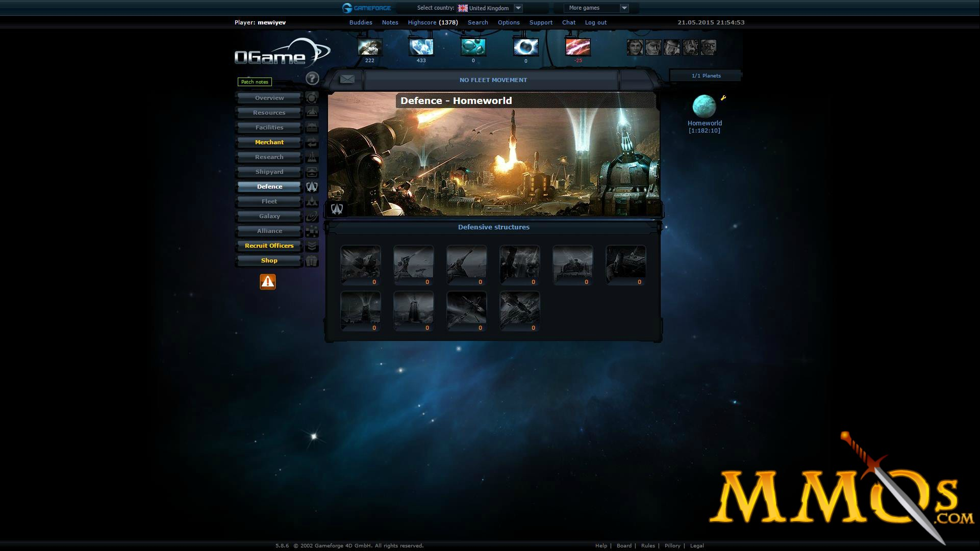The width and height of the screenshot is (980, 551).
Task: Select the Gauss Cannon defence thumbnail
Action: click(520, 265)
